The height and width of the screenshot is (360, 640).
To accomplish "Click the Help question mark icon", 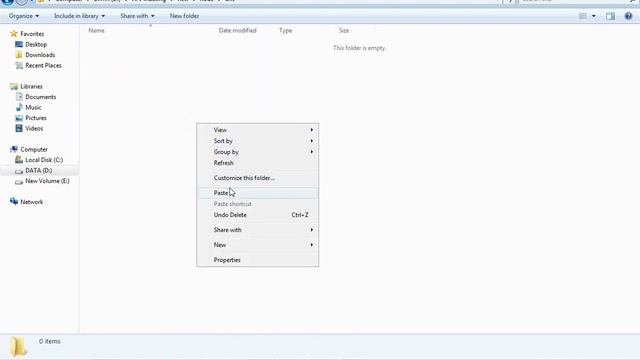I will [x=628, y=16].
